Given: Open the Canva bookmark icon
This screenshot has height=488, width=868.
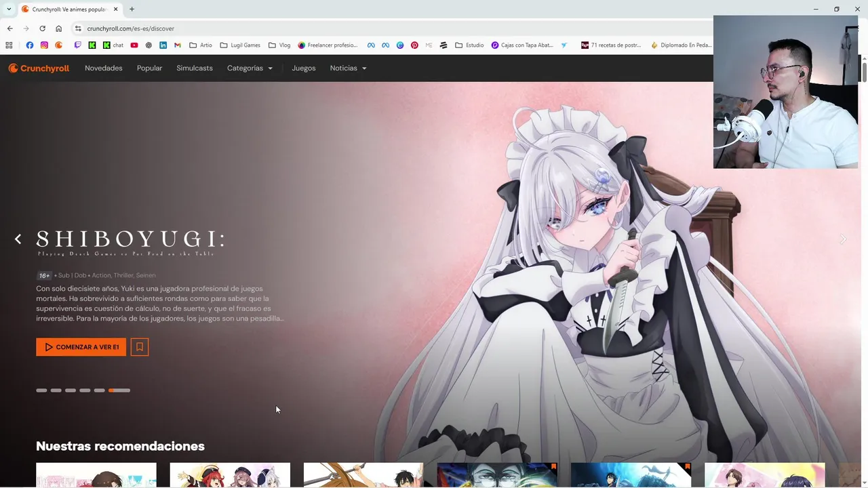Looking at the screenshot, I should (x=400, y=45).
